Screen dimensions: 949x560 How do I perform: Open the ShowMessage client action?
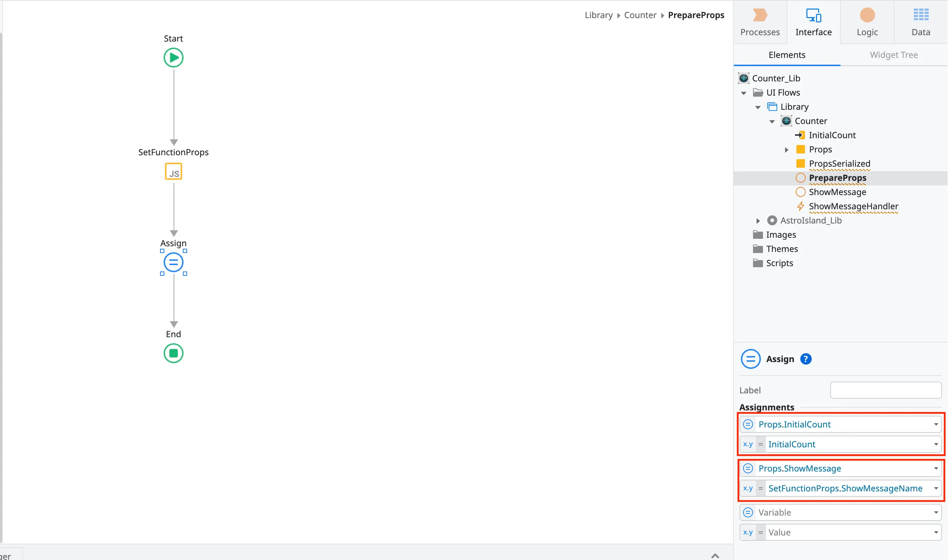(x=837, y=192)
